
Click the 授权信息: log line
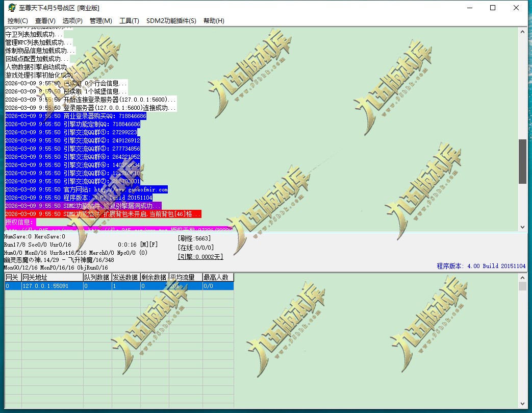(x=20, y=222)
